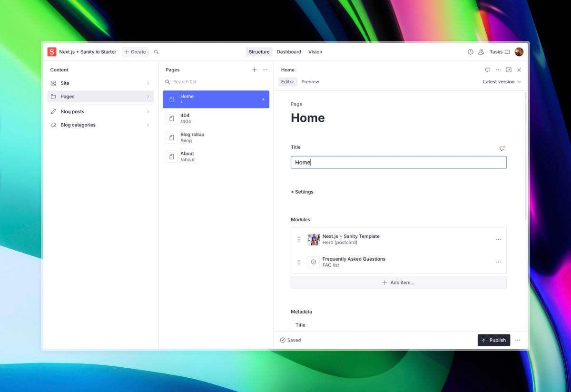Click the Pages folder icon
Viewport: 571px width, 392px height.
pos(53,97)
